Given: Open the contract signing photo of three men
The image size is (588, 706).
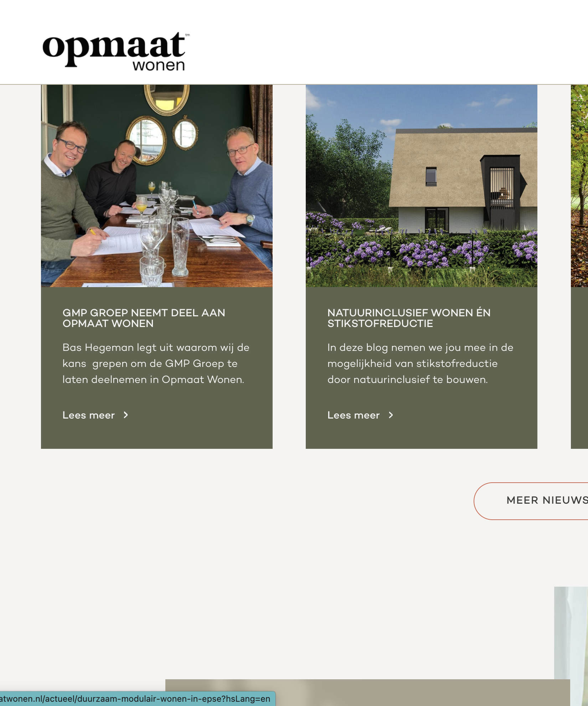Looking at the screenshot, I should click(x=157, y=186).
